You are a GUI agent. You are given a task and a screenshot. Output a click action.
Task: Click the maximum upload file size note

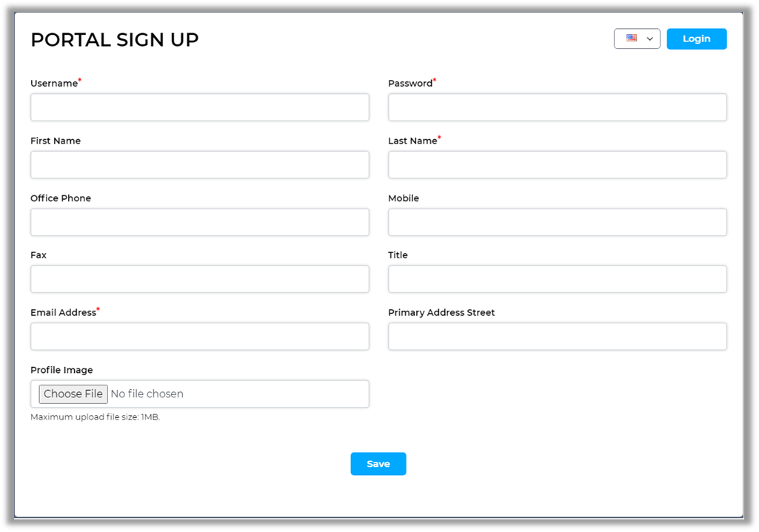point(95,417)
